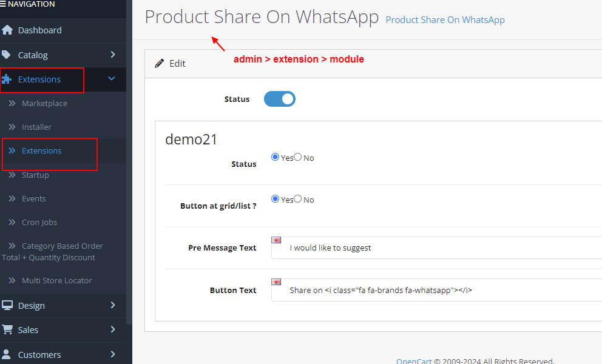The height and width of the screenshot is (364, 602).
Task: Collapse the Extensions menu chevron
Action: tap(112, 78)
